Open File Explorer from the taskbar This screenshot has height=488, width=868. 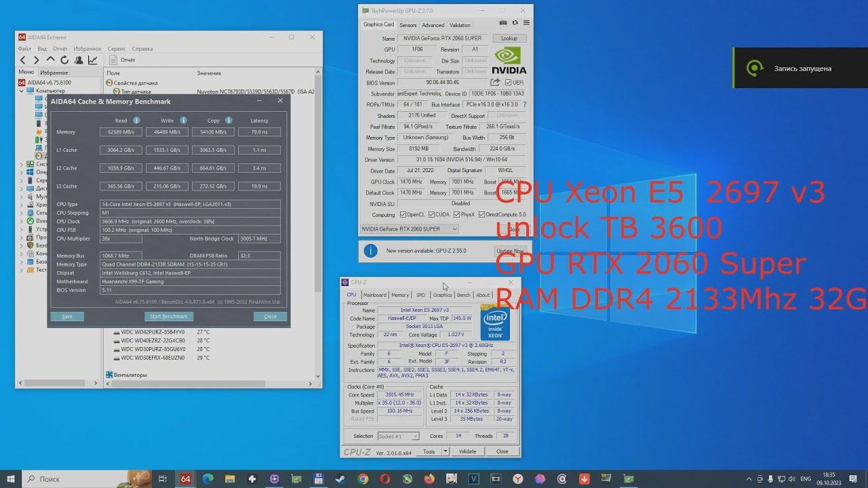[229, 479]
